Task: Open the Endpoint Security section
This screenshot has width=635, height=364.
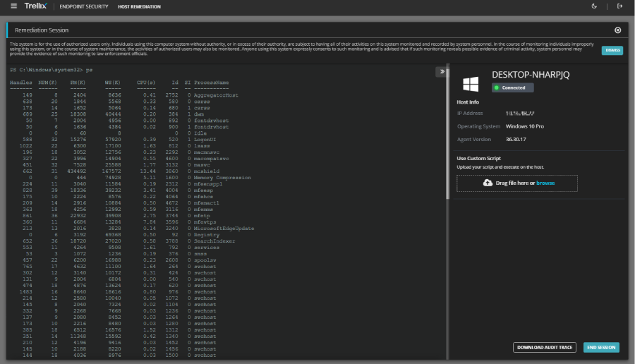Action: (x=84, y=6)
